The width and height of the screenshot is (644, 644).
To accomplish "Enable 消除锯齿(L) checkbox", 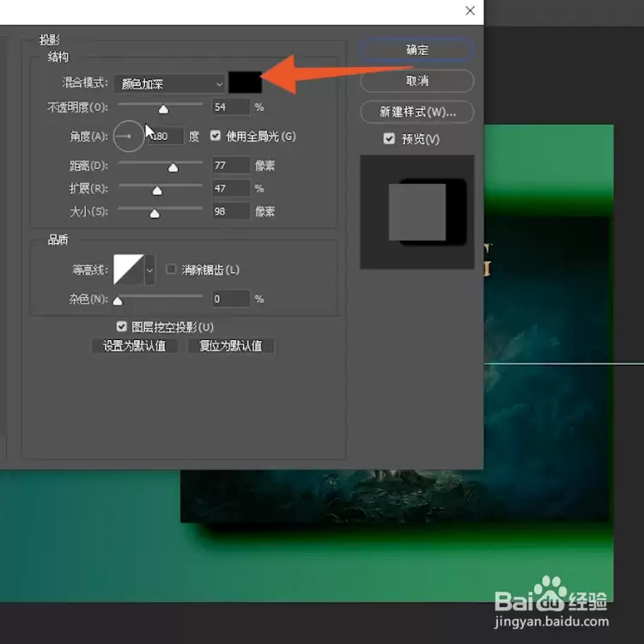I will pos(171,269).
